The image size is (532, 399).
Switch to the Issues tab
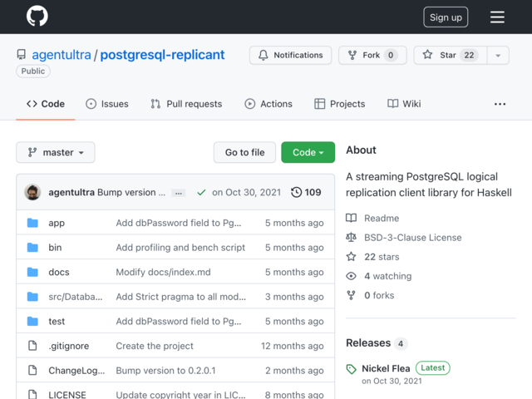107,104
